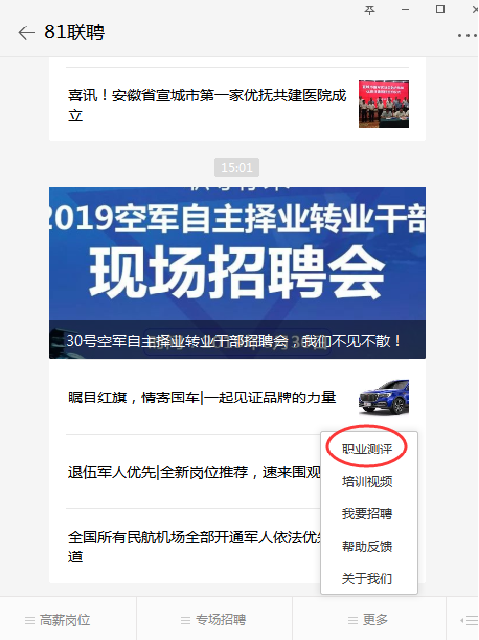Open the 全国所有民航机场 article
This screenshot has width=479, height=640.
pyautogui.click(x=194, y=547)
